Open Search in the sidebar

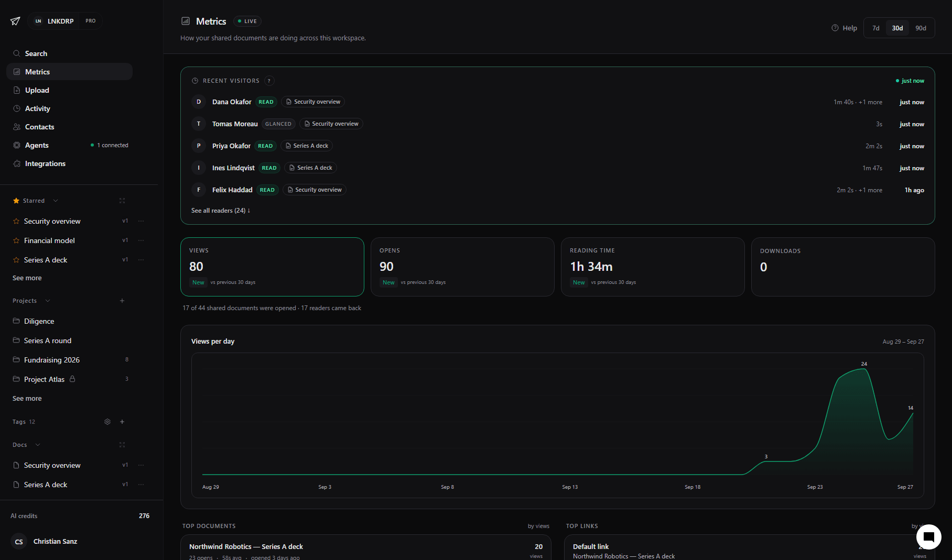pyautogui.click(x=69, y=53)
